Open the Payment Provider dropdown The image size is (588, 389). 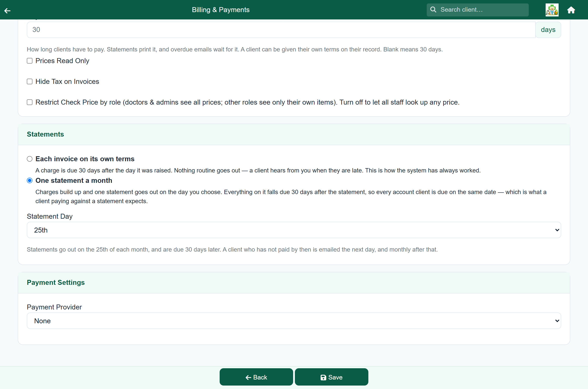point(294,321)
